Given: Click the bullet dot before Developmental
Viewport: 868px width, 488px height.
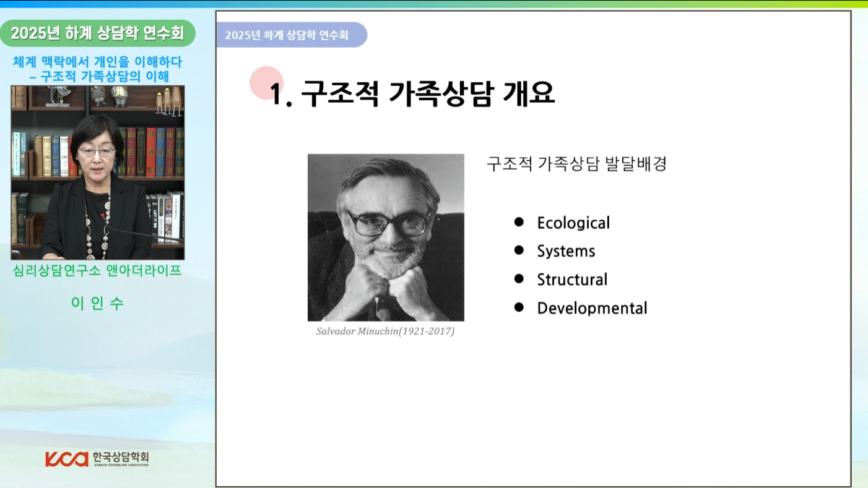Looking at the screenshot, I should point(519,307).
